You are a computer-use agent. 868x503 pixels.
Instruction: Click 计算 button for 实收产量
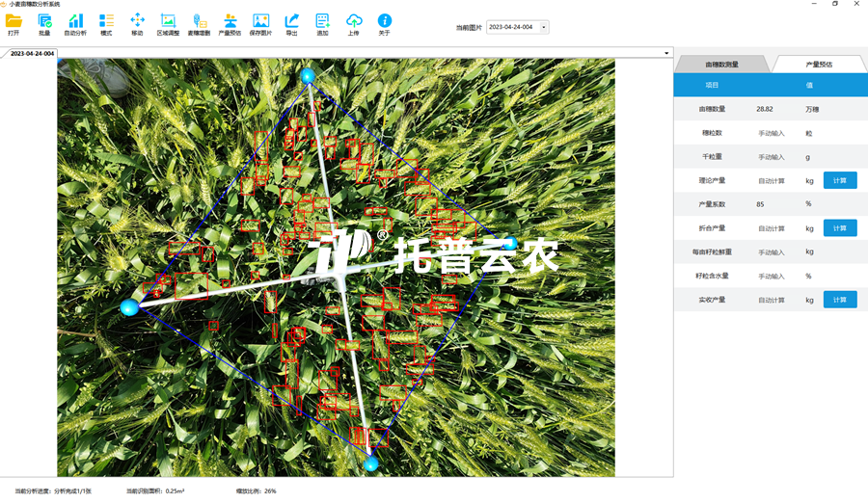coord(839,300)
